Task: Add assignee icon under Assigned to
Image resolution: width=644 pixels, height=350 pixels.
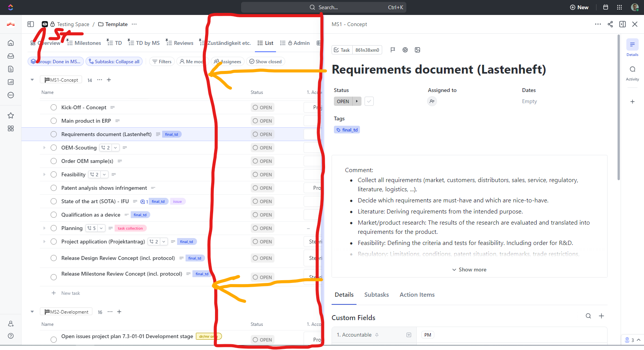Action: click(432, 101)
